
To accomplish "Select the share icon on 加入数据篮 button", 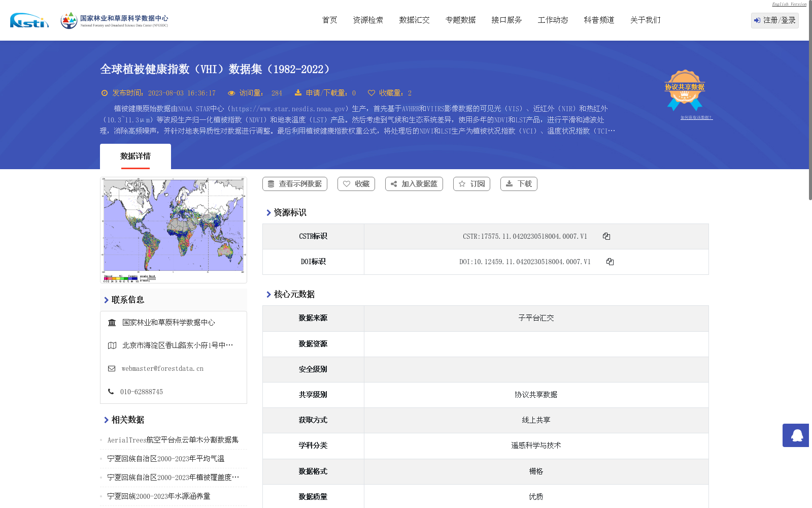I will pyautogui.click(x=393, y=184).
